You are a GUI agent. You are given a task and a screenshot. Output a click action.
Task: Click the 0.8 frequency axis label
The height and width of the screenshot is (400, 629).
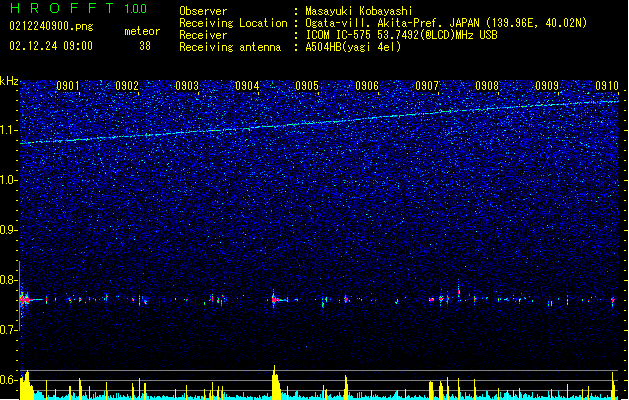point(8,280)
